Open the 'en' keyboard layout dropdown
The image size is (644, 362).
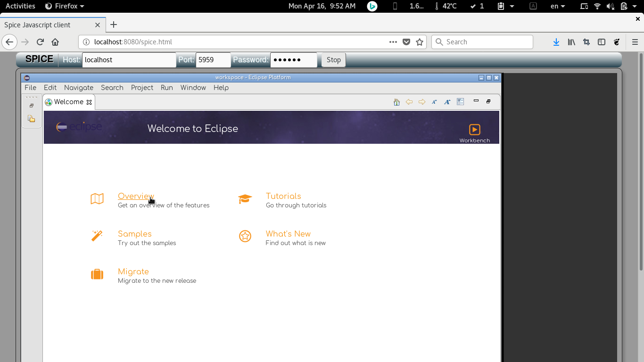[558, 6]
